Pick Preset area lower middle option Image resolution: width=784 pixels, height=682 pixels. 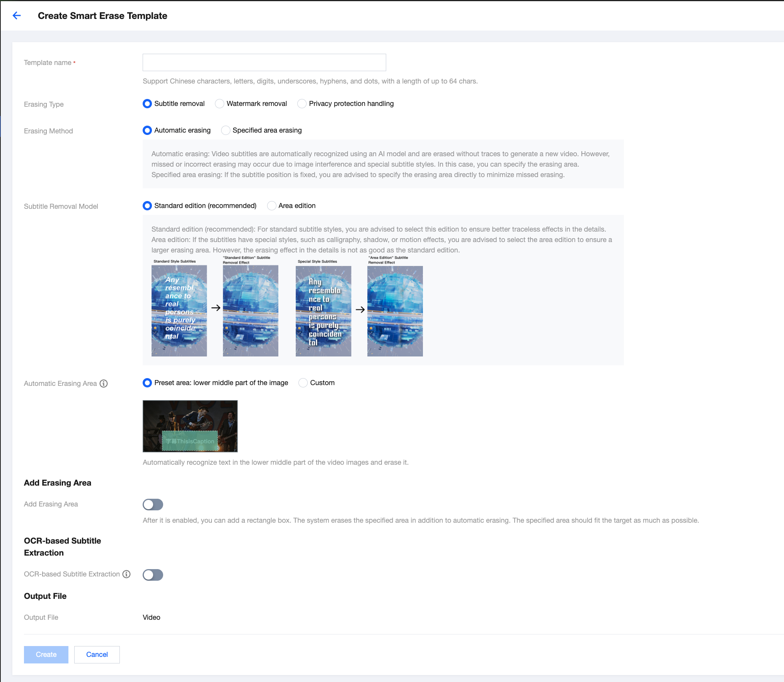coord(147,383)
